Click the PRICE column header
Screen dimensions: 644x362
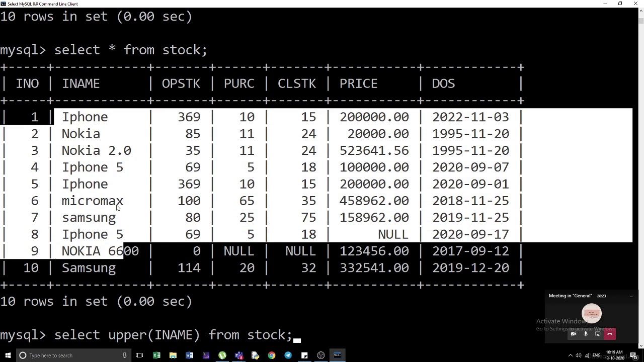click(358, 83)
